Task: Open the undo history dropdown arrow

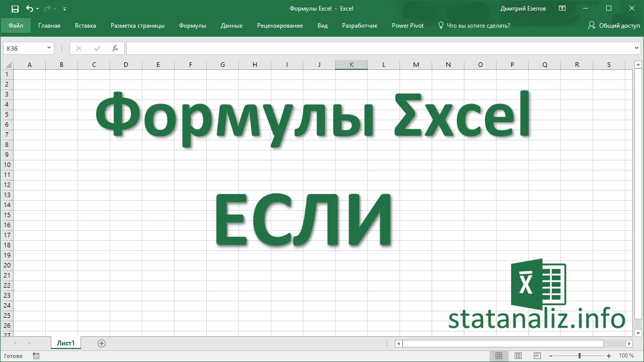Action: point(38,9)
